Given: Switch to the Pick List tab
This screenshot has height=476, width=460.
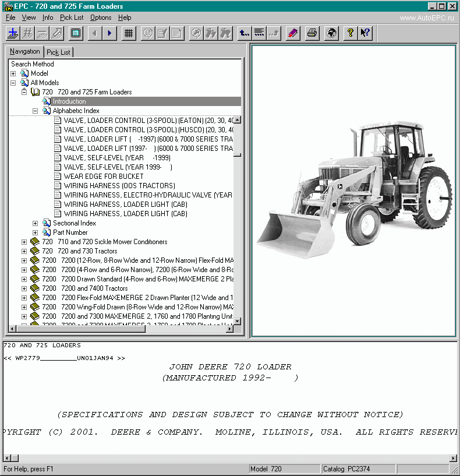Looking at the screenshot, I should [58, 52].
